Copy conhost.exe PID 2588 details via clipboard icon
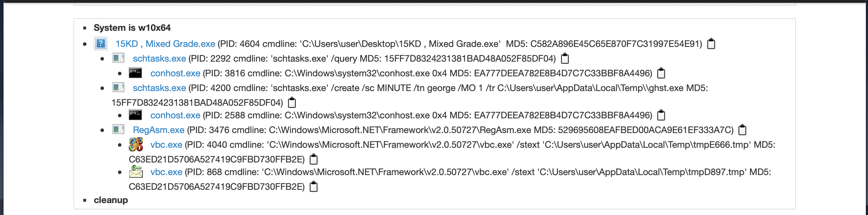This screenshot has width=868, height=215. [x=661, y=115]
